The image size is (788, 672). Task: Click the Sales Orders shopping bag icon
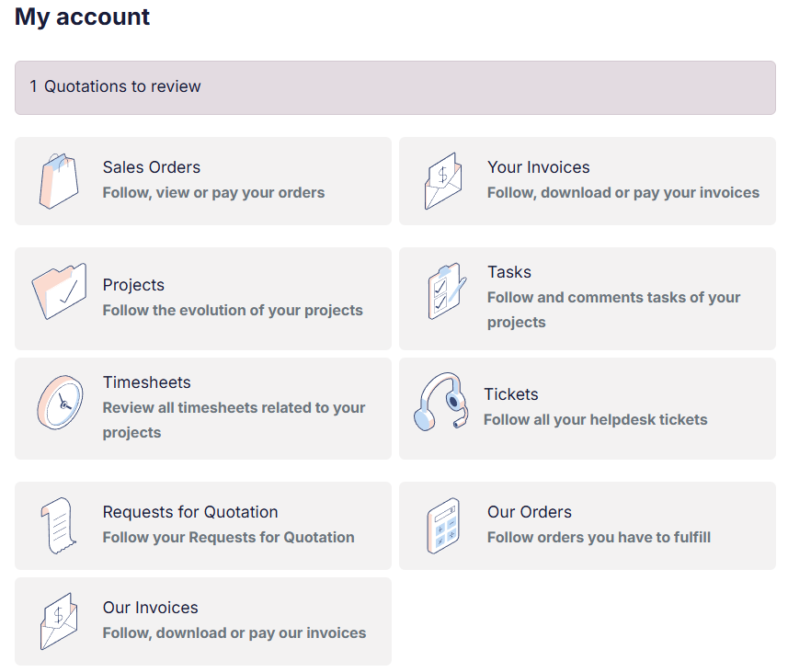click(x=60, y=181)
